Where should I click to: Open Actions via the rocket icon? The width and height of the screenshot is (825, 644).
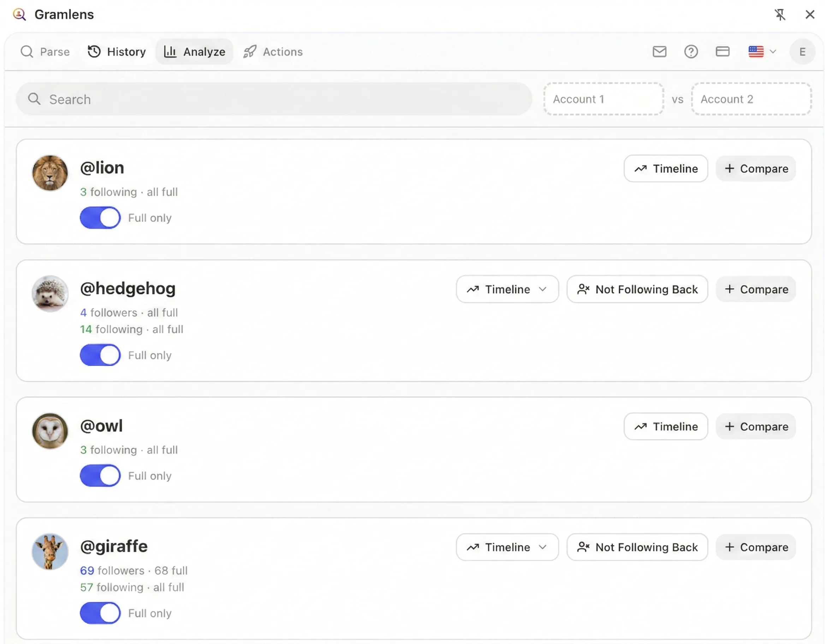pyautogui.click(x=250, y=52)
